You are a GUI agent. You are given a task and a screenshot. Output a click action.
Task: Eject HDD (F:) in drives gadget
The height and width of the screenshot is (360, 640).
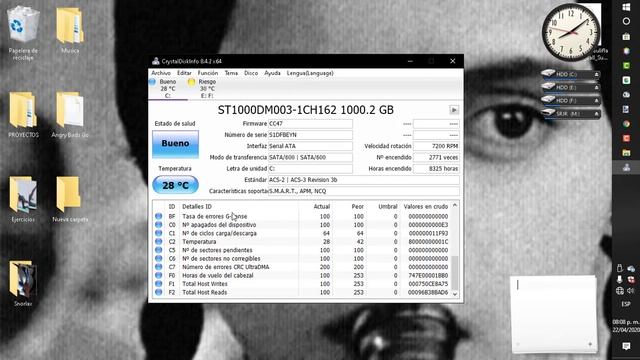tap(596, 101)
